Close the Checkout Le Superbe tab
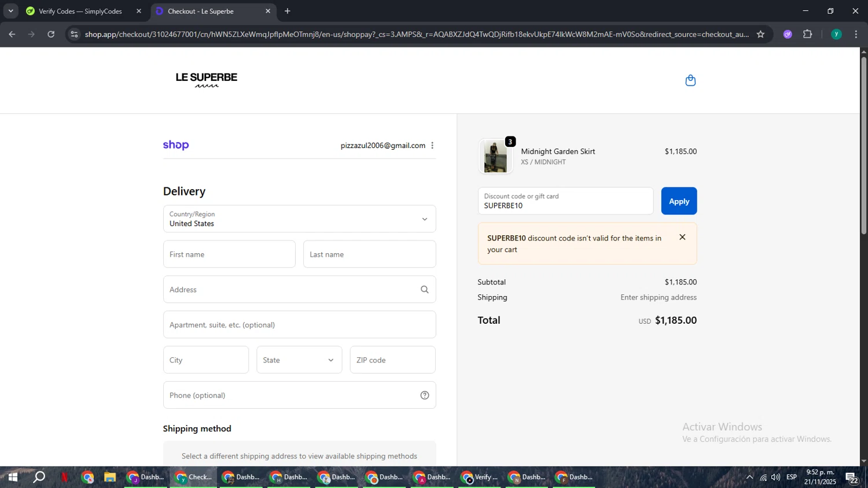This screenshot has width=868, height=488. tap(268, 11)
